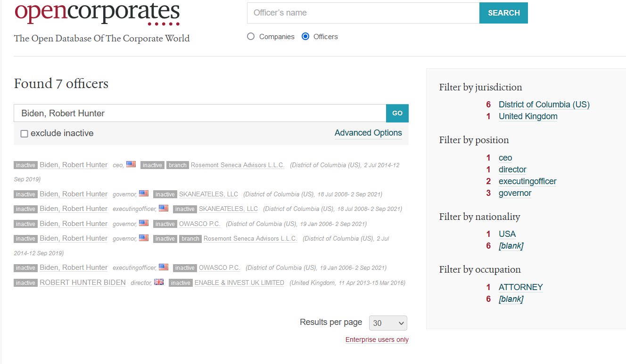Open ENABLE & INVEST UK LIMITED company
626x364 pixels.
coord(239,283)
